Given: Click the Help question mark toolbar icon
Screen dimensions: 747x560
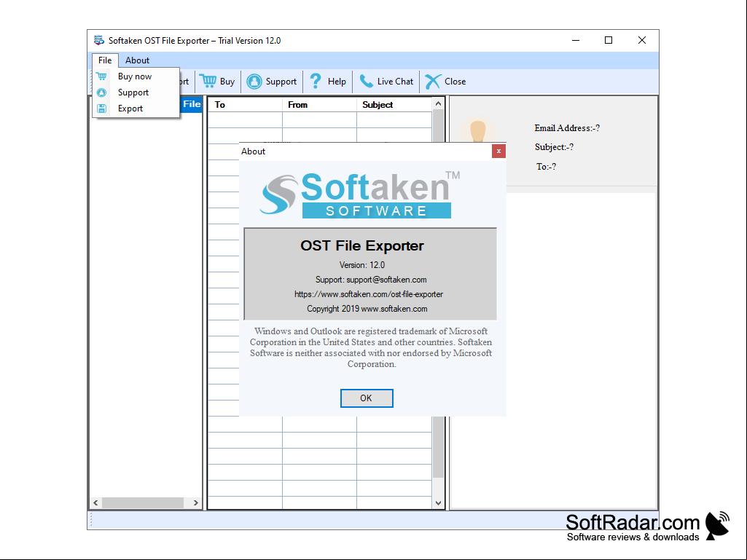Looking at the screenshot, I should pyautogui.click(x=316, y=82).
